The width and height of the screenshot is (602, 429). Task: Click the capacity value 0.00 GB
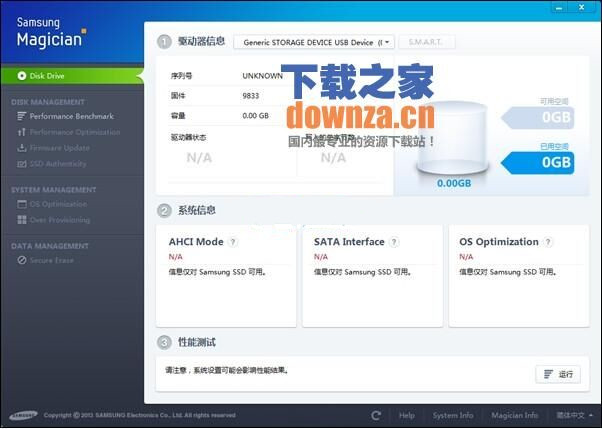256,116
